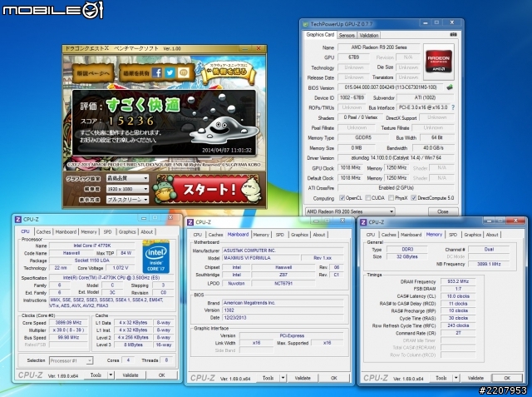This screenshot has width=532, height=397.
Task: Click OK in CPU-Z Mainboard window
Action: (x=334, y=378)
